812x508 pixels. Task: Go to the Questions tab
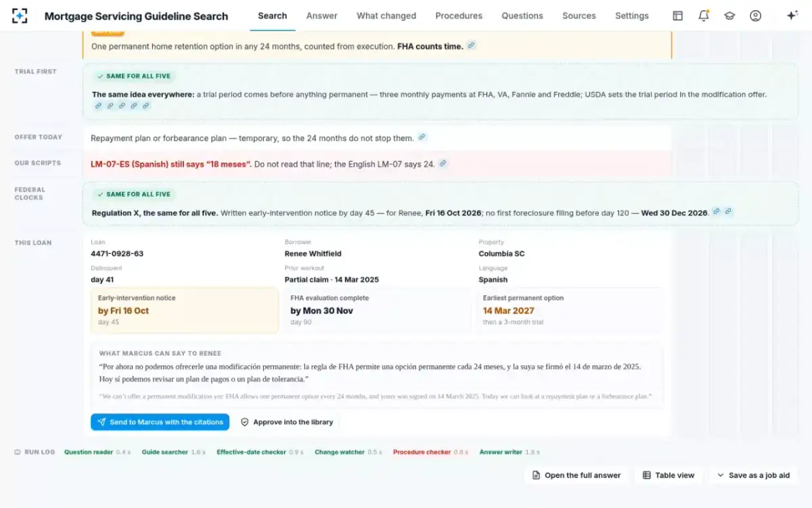point(522,16)
